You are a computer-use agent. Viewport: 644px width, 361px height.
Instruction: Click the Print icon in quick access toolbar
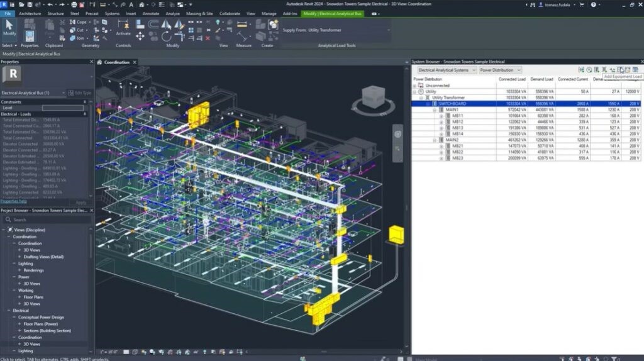click(74, 4)
